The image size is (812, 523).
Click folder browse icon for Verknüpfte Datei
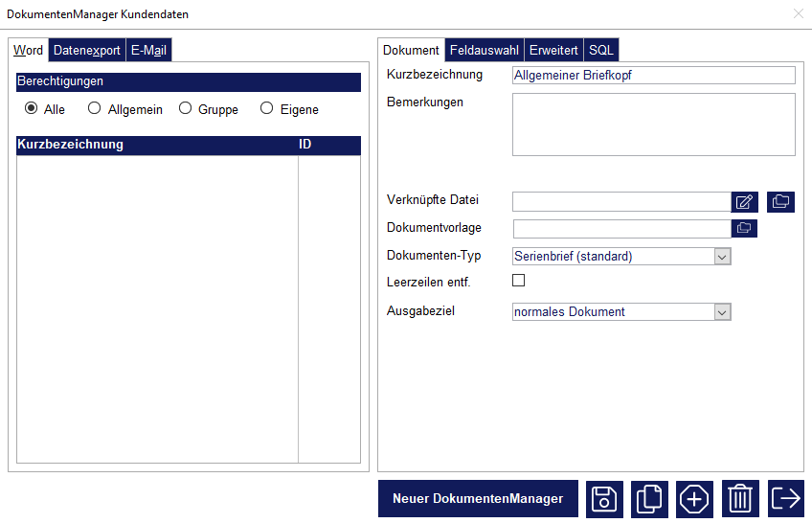780,201
